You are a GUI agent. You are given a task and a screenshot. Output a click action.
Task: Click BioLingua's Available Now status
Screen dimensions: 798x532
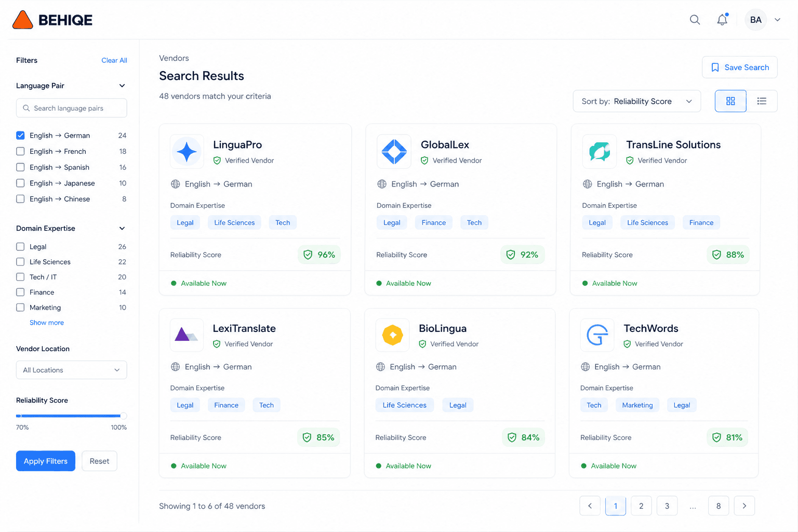click(x=403, y=466)
